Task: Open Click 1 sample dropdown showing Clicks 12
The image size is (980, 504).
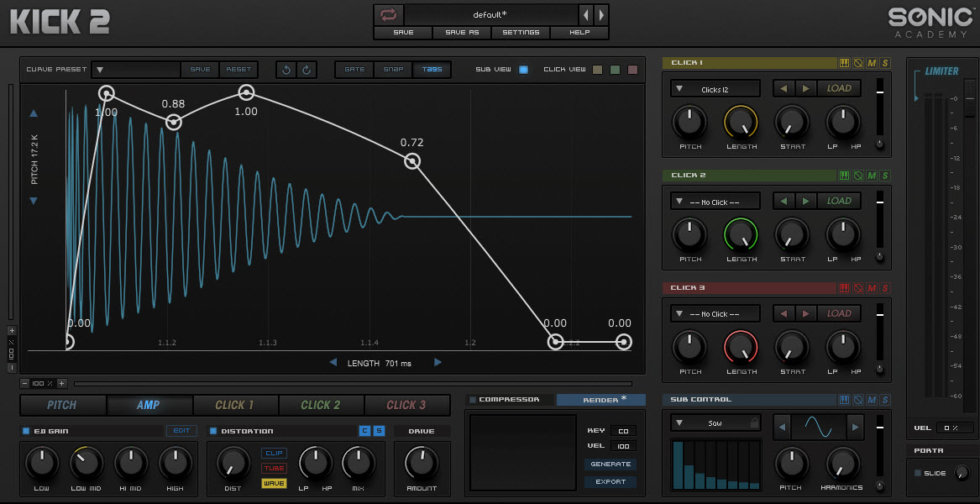Action: [x=715, y=88]
